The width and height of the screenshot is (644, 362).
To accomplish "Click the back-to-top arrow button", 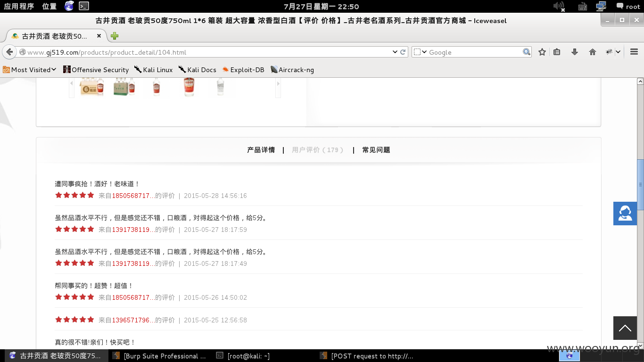I will pyautogui.click(x=625, y=328).
